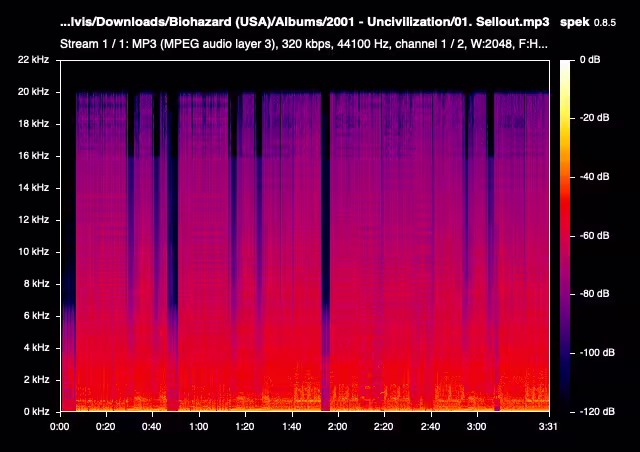The image size is (640, 452).
Task: Click the 3:00 time axis label
Action: [x=476, y=427]
